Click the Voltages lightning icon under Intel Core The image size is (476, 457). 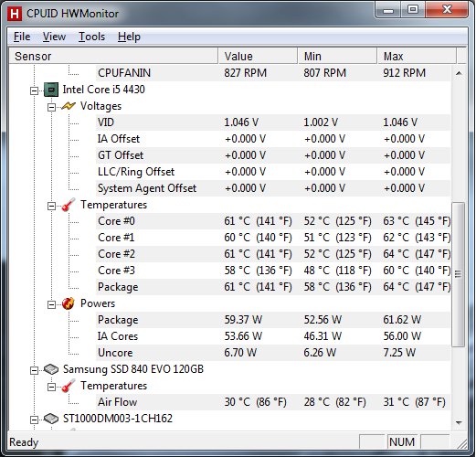69,106
